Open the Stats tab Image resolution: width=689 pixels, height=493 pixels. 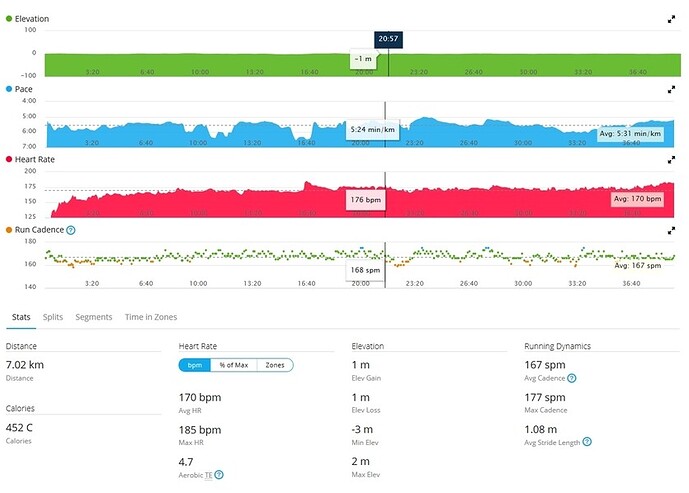pyautogui.click(x=20, y=317)
